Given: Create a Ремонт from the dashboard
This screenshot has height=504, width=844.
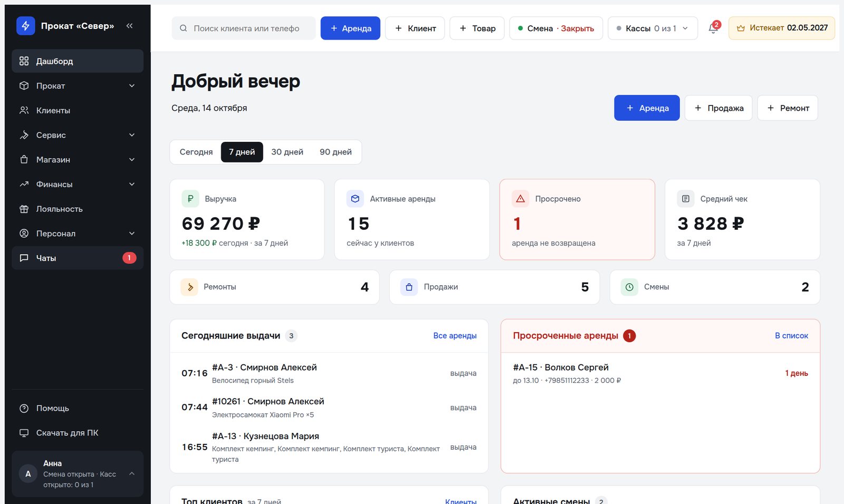Looking at the screenshot, I should point(788,108).
